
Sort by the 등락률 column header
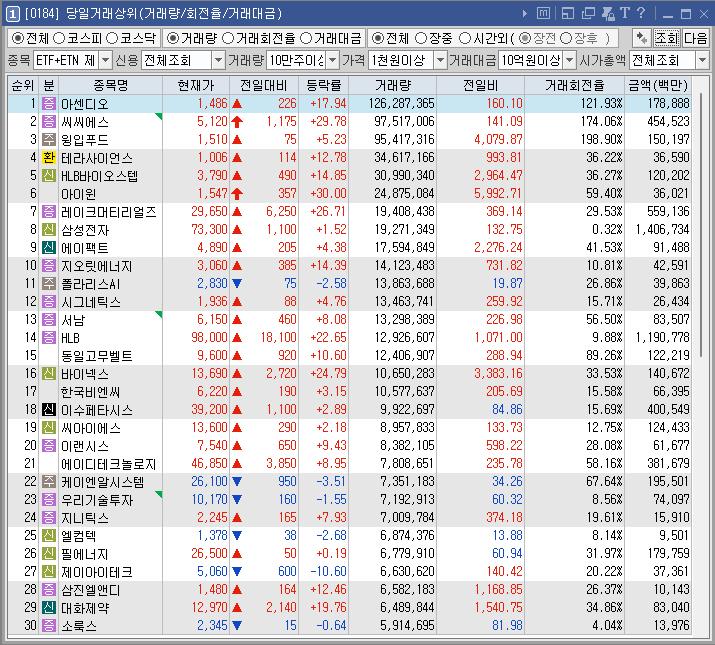(323, 85)
